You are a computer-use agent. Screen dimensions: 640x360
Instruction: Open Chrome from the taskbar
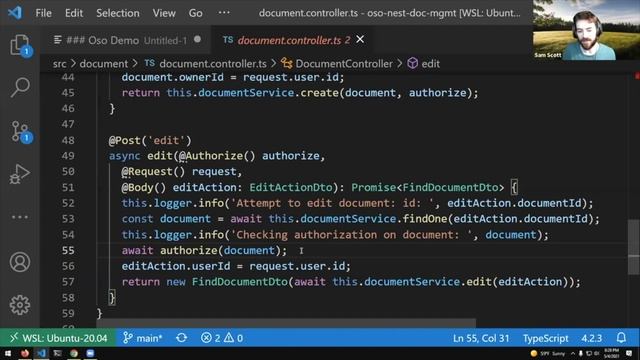(74, 353)
